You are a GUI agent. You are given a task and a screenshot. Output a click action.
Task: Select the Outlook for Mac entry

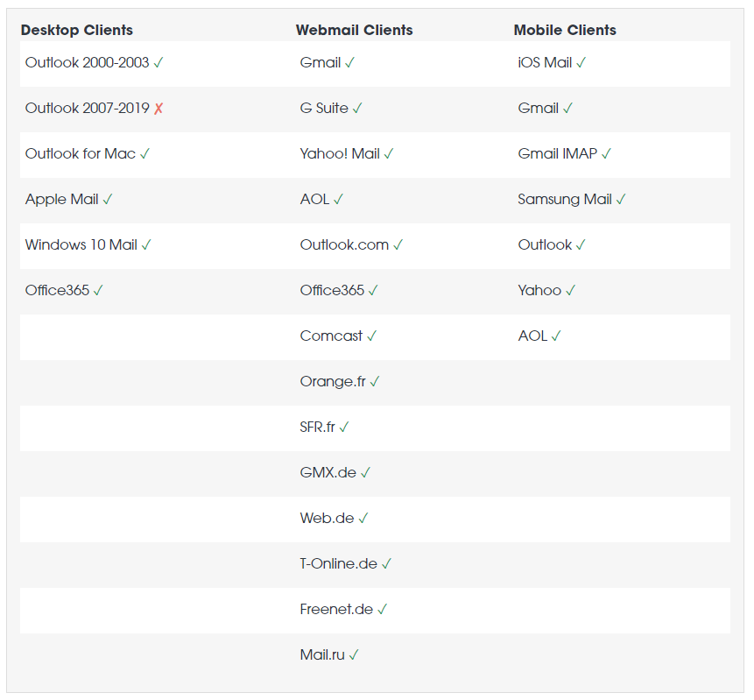tap(81, 154)
